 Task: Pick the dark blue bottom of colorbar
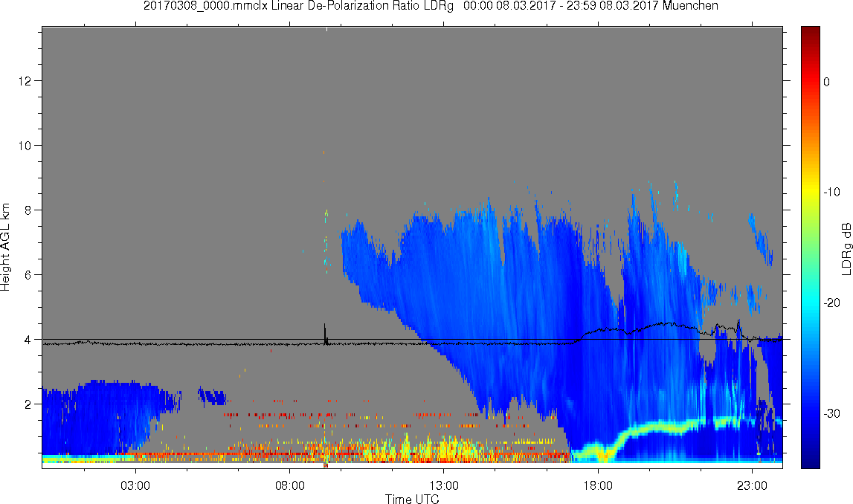(x=810, y=461)
